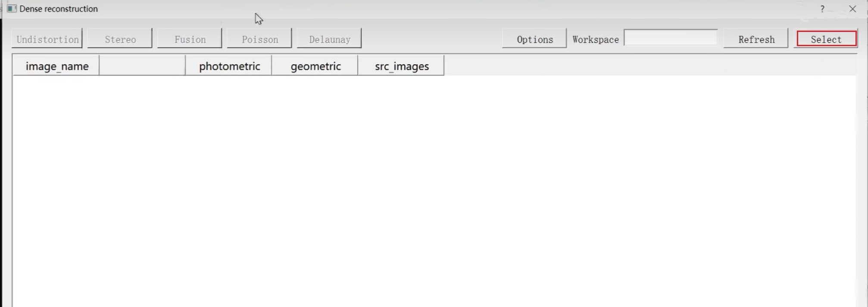The image size is (868, 307).
Task: Open the question mark help button
Action: coord(822,9)
